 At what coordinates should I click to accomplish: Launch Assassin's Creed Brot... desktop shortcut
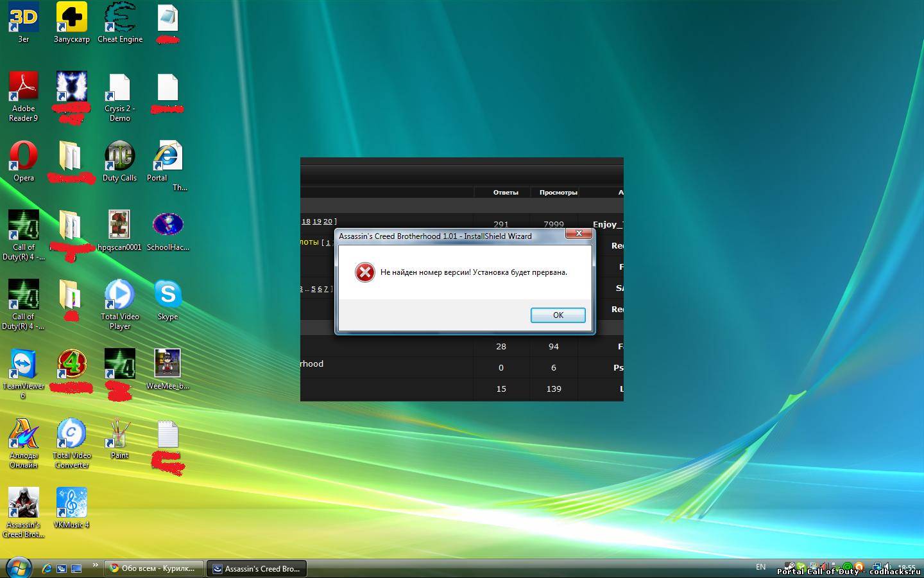24,512
